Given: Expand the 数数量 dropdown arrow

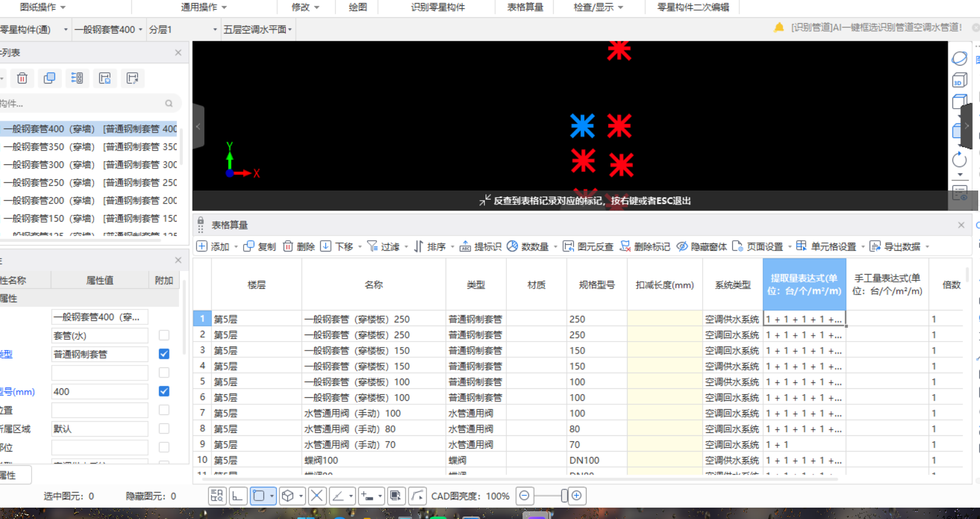Looking at the screenshot, I should [555, 247].
